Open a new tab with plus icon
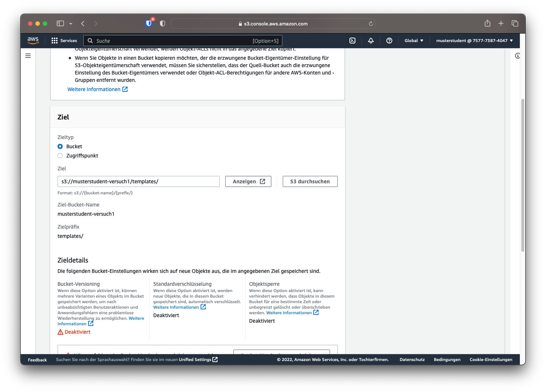Image resolution: width=546 pixels, height=392 pixels. pyautogui.click(x=501, y=24)
